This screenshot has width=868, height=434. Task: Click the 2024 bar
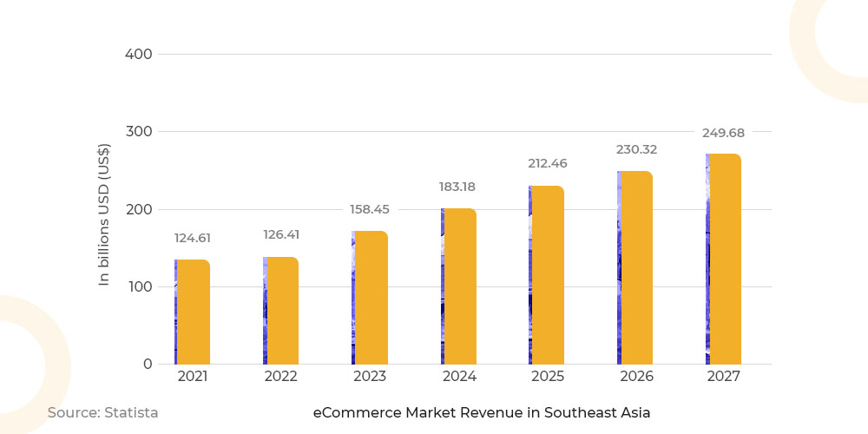(459, 286)
